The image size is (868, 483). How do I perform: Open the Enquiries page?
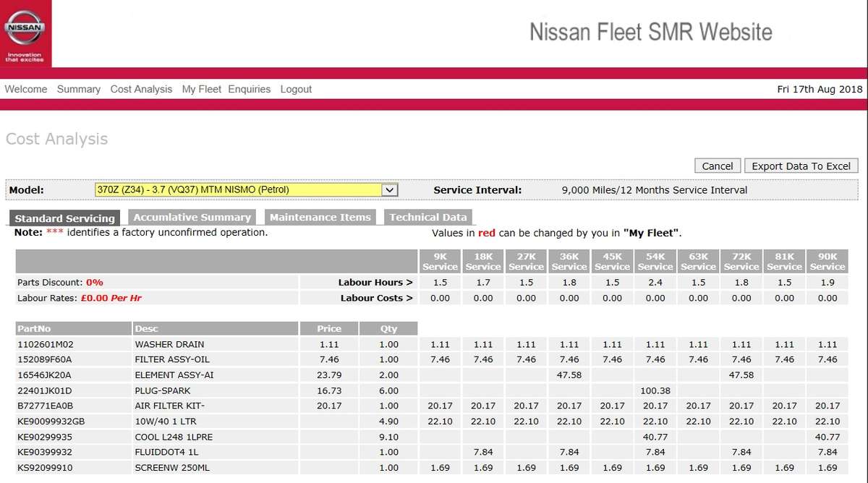tap(249, 89)
